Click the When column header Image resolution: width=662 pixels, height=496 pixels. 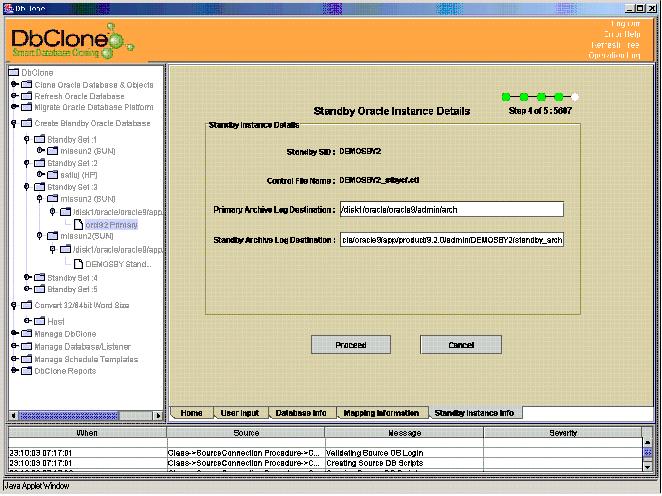(x=87, y=433)
